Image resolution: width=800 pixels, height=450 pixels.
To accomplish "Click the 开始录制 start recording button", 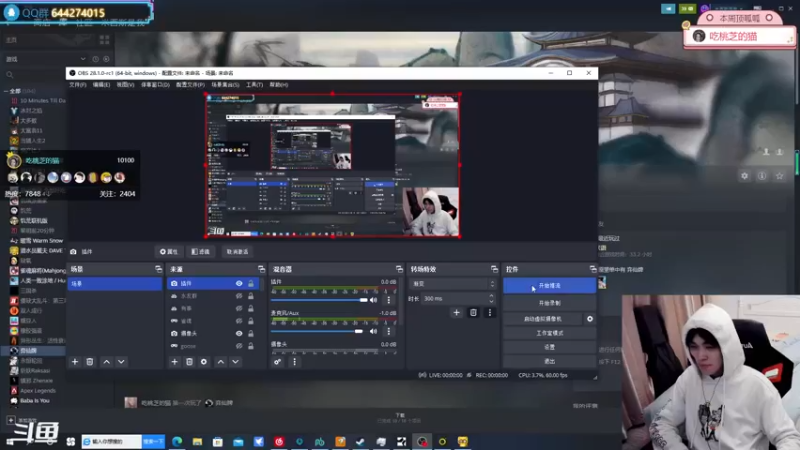I will pyautogui.click(x=549, y=303).
